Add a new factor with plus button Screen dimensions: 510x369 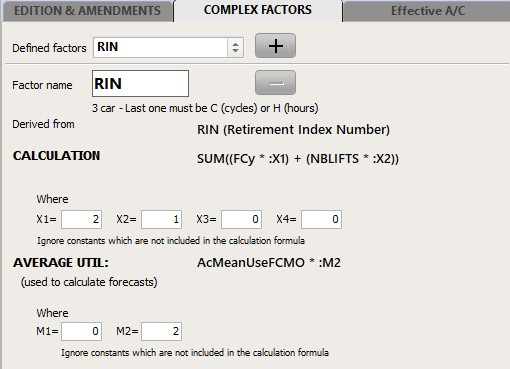(275, 46)
